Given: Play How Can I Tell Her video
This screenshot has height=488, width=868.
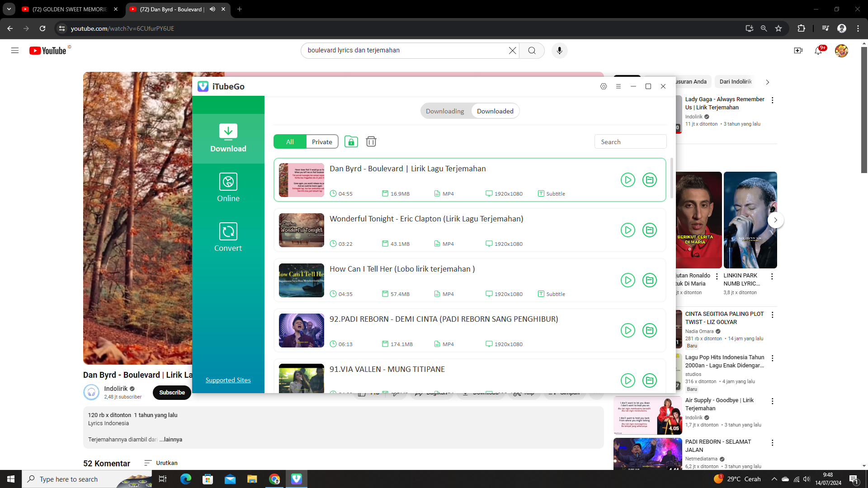Looking at the screenshot, I should click(628, 280).
